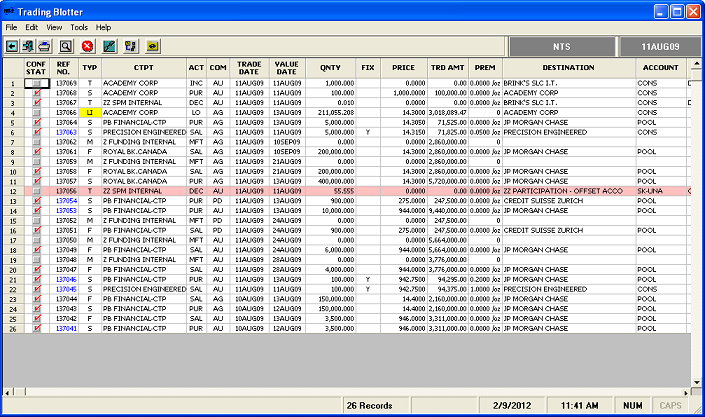Click the teal line chart toolbar icon
The image size is (705, 417).
tap(109, 46)
